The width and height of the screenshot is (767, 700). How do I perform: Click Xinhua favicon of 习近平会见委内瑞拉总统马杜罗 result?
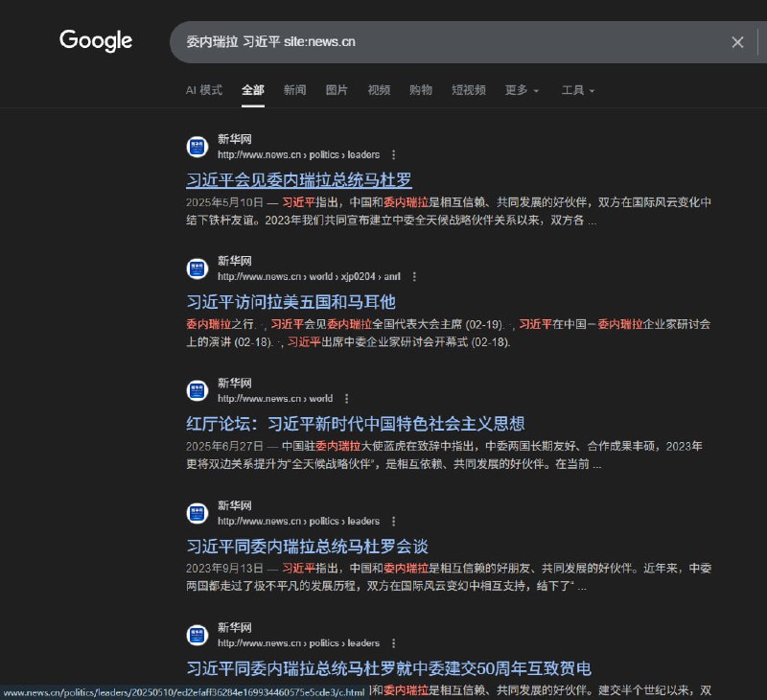click(x=198, y=147)
